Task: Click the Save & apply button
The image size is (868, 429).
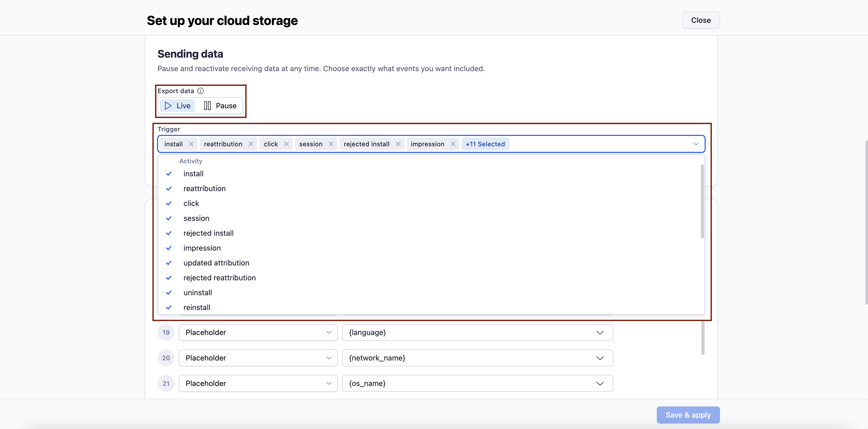Action: click(x=688, y=415)
